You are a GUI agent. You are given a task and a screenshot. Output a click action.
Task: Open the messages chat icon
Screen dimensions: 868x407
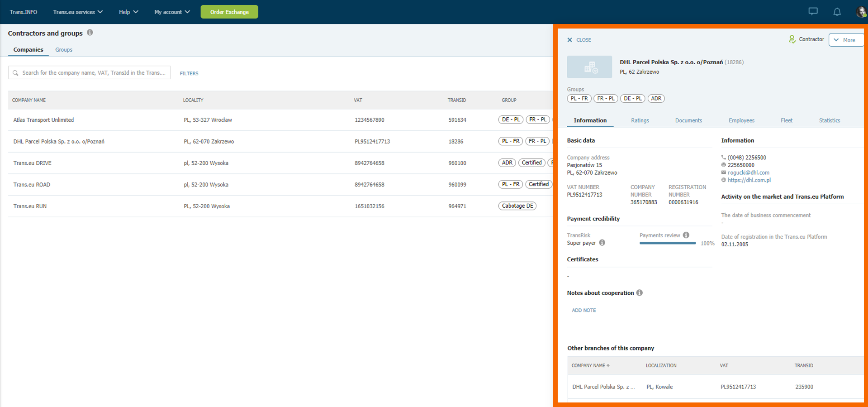[x=813, y=12]
